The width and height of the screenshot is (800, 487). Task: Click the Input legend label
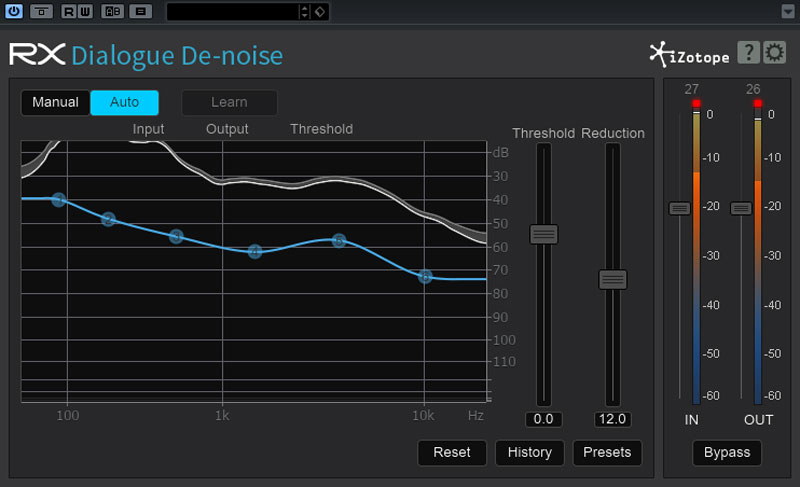click(x=148, y=130)
